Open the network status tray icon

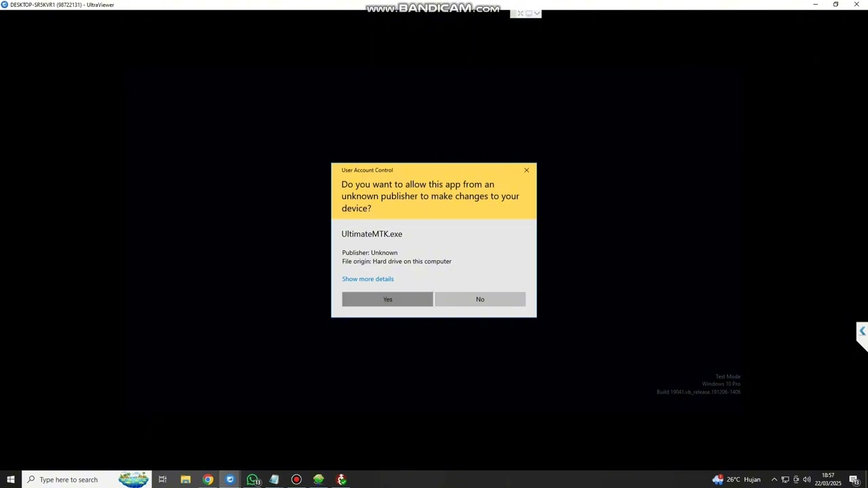[x=785, y=479]
